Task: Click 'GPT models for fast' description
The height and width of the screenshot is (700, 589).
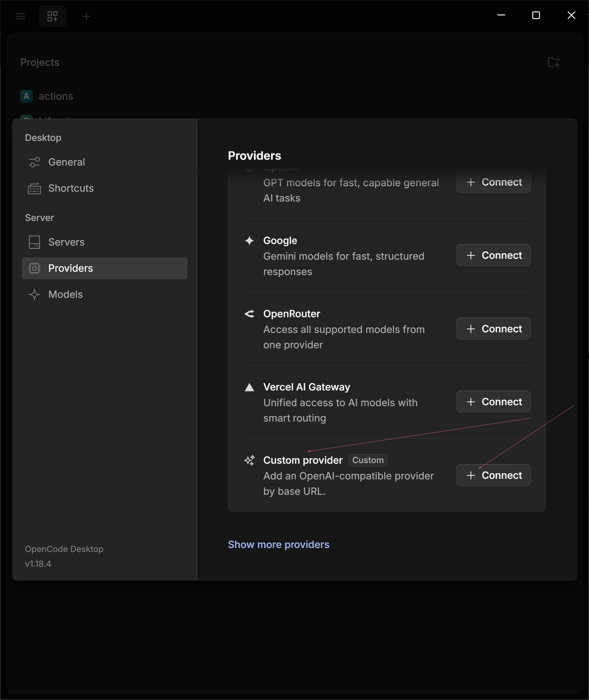Action: coord(351,190)
